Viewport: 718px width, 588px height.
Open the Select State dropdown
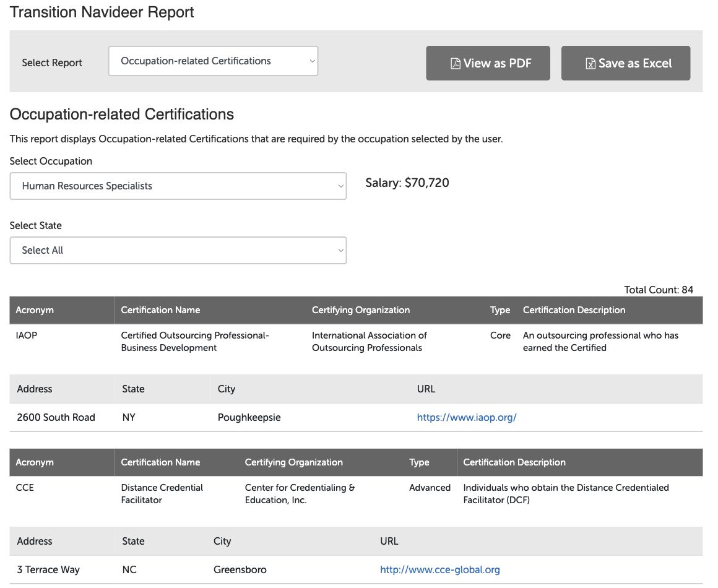[178, 251]
